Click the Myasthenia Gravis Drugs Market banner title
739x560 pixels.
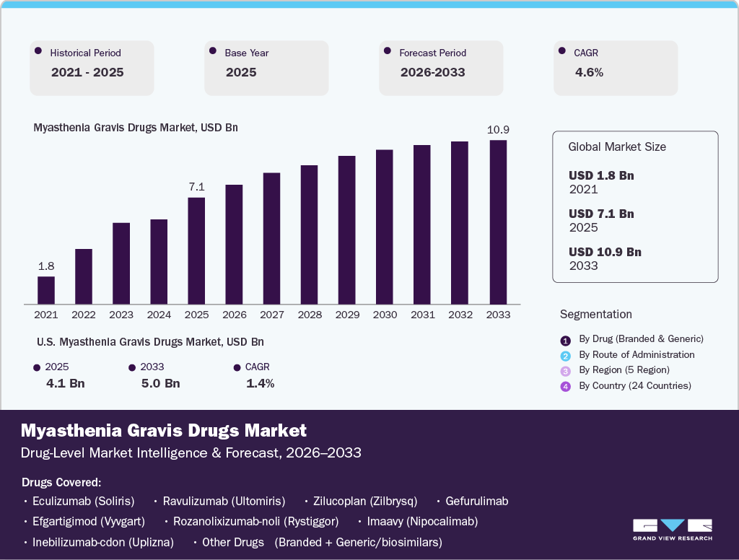pyautogui.click(x=164, y=430)
